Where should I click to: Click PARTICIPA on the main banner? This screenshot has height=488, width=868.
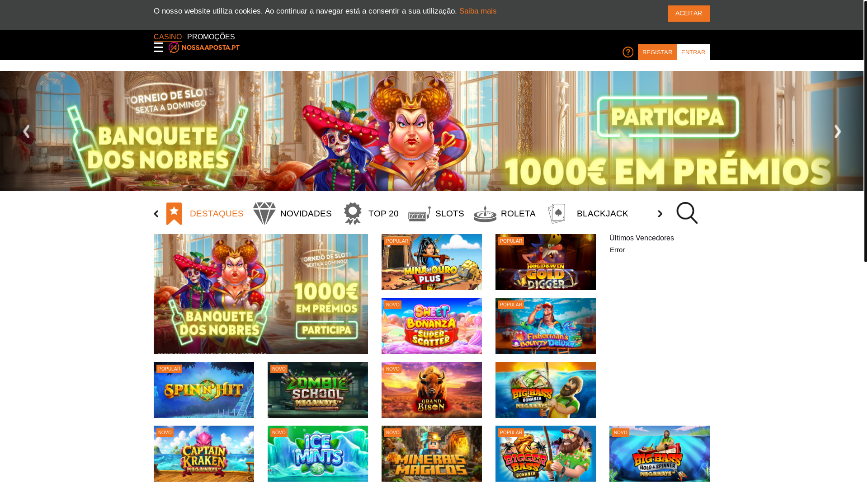(668, 117)
